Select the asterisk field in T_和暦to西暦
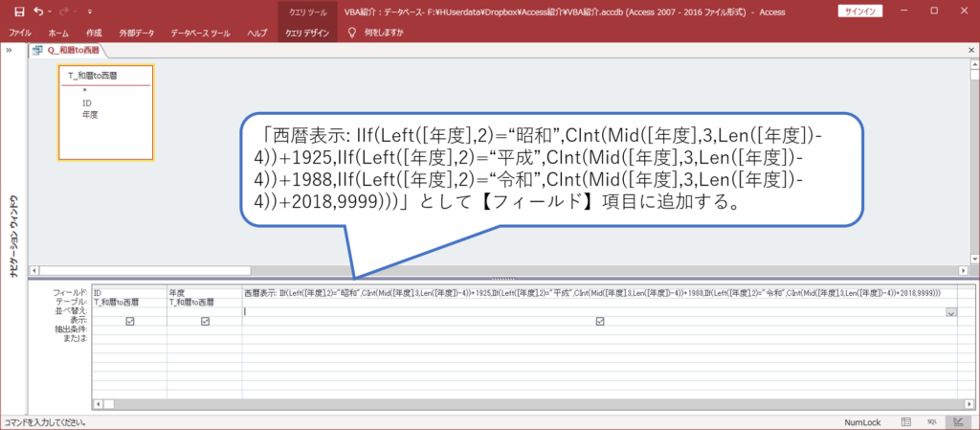This screenshot has height=430, width=980. click(x=84, y=91)
